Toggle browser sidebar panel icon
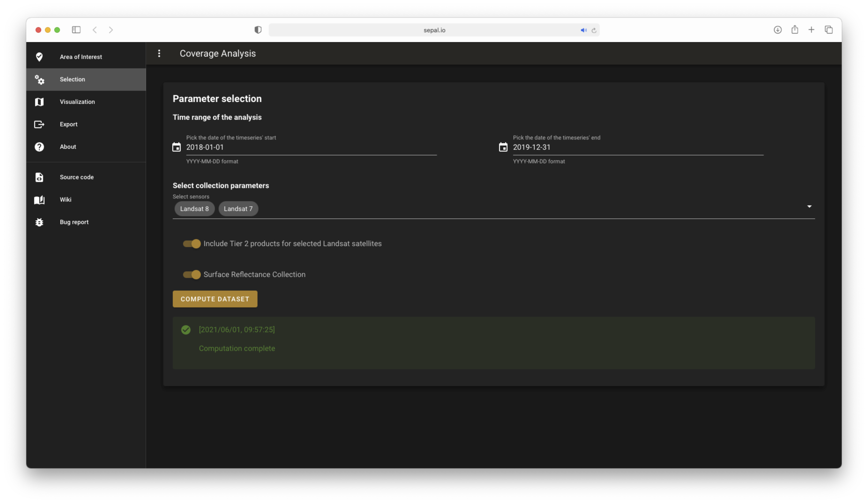Image resolution: width=868 pixels, height=503 pixels. point(76,30)
